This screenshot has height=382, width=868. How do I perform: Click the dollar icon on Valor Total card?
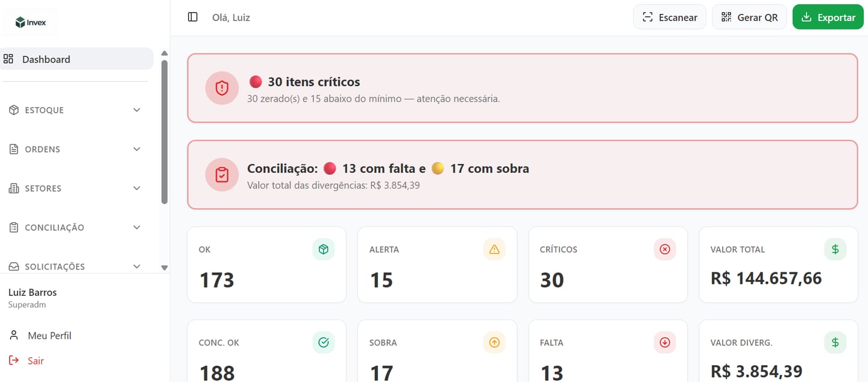[x=835, y=249]
